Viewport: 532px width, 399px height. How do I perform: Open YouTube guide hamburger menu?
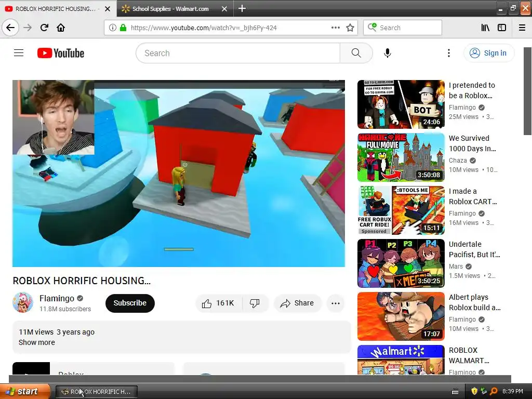point(19,53)
